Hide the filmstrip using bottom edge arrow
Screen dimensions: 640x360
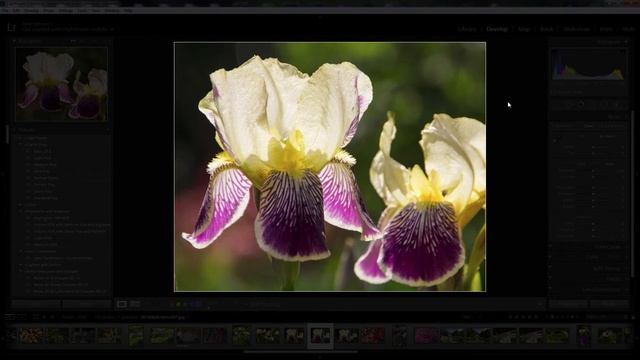pos(320,357)
